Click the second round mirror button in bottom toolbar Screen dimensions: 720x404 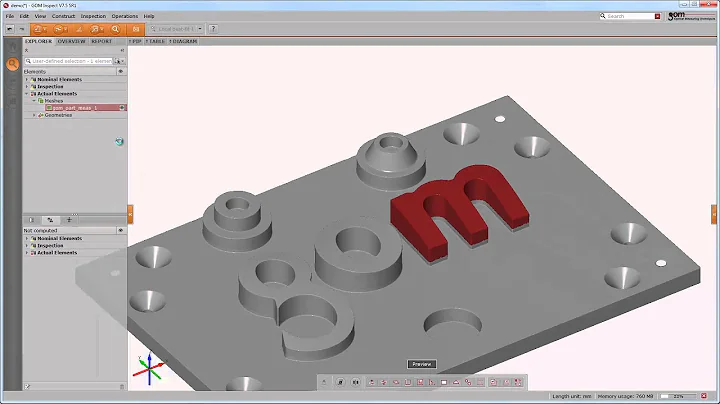[355, 382]
